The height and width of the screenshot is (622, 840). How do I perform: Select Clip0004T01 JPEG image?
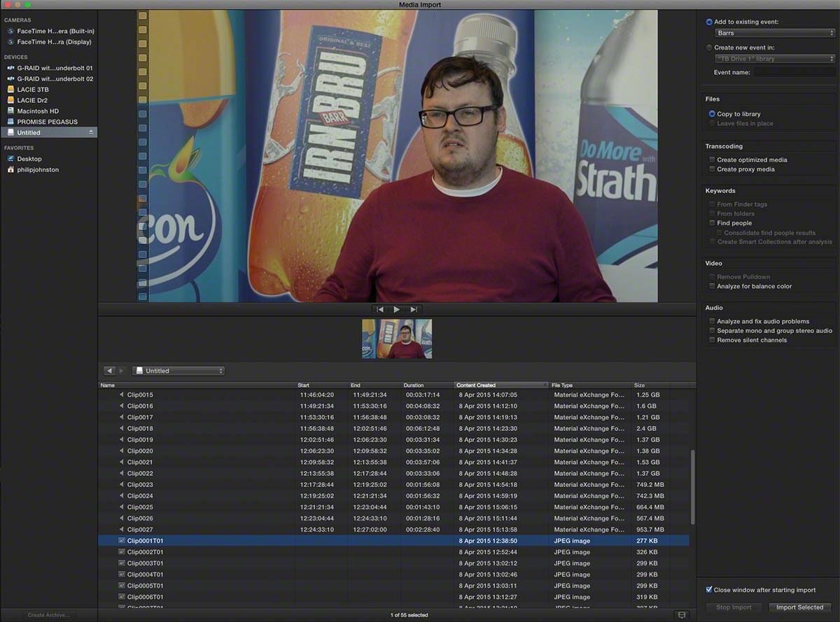coord(393,574)
